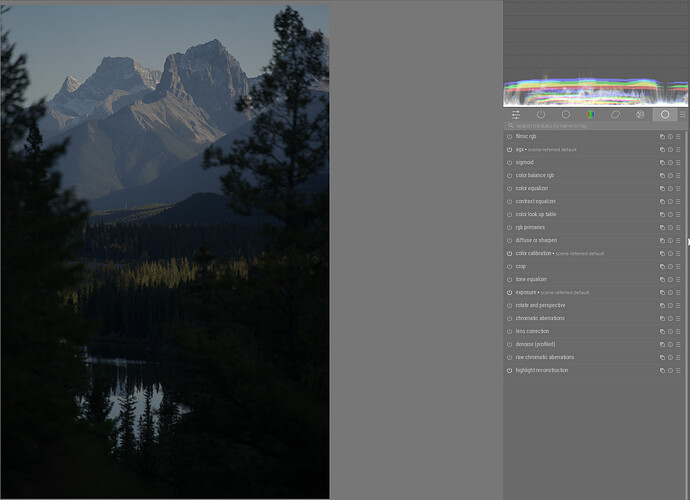Open presets menu for denoise (profiled)

coord(678,345)
